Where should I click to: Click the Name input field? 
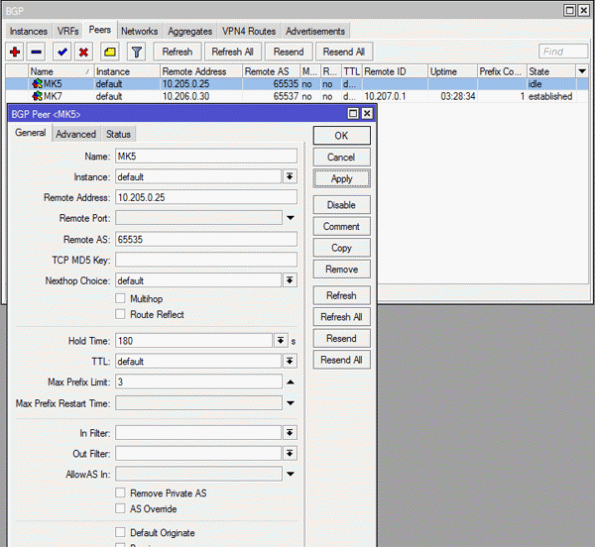[x=206, y=156]
